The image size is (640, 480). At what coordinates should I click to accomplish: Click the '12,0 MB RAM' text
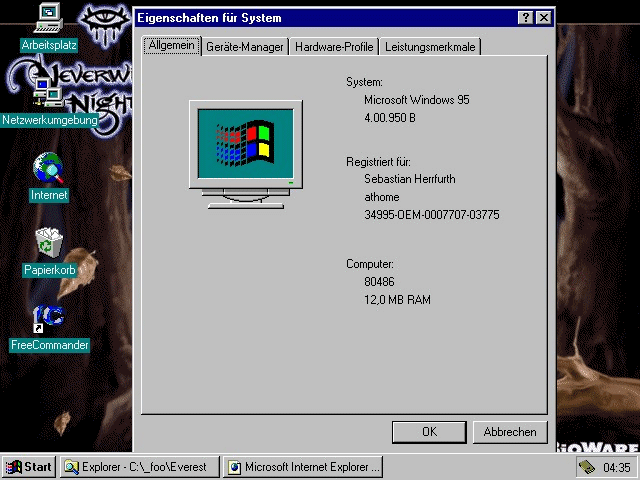point(398,300)
